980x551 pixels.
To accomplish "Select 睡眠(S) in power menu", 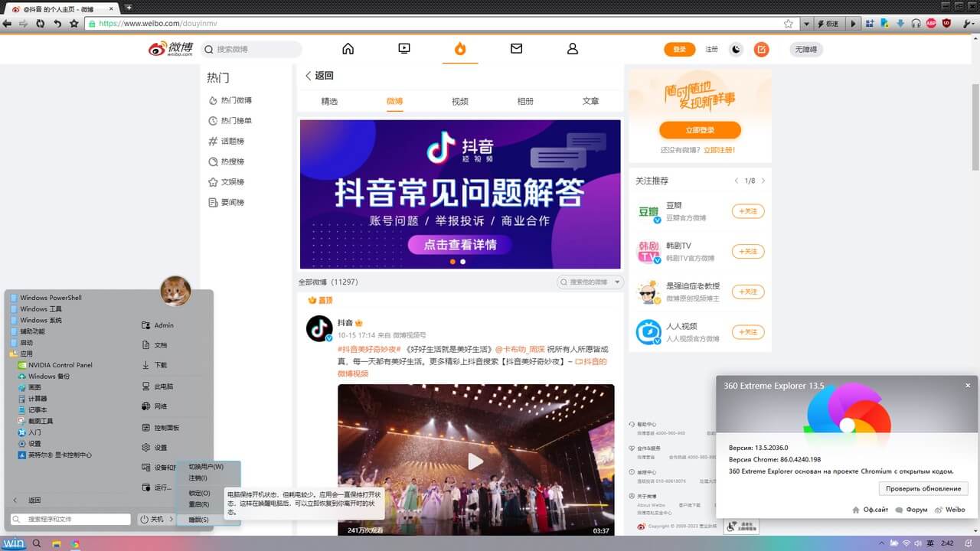I will click(208, 520).
